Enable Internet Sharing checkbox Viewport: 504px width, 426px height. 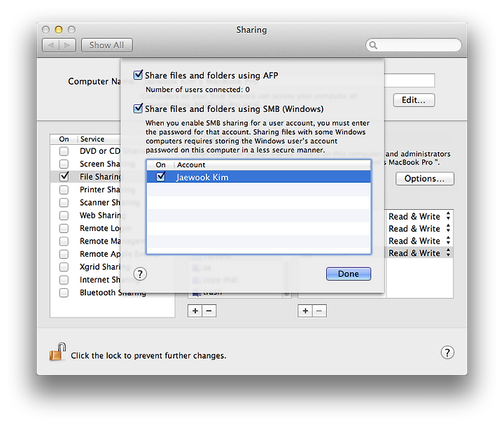click(64, 280)
